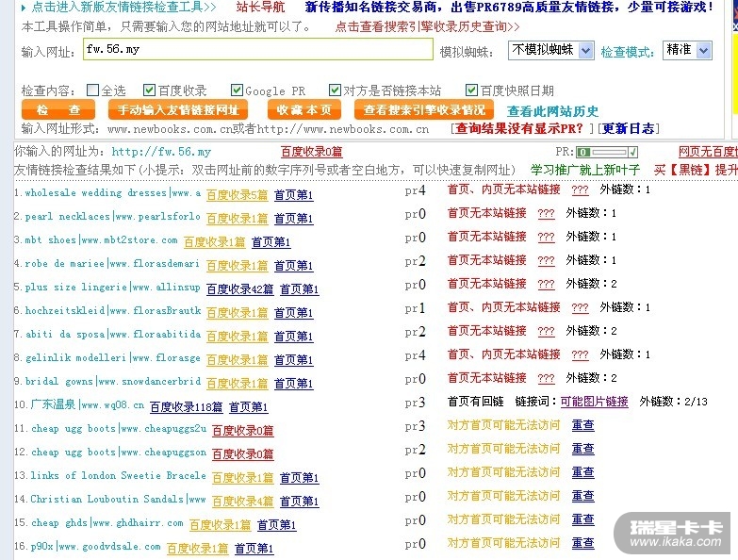Click 百度收录0篇 in cheapuggson row 12
The height and width of the screenshot is (560, 738).
point(242,453)
